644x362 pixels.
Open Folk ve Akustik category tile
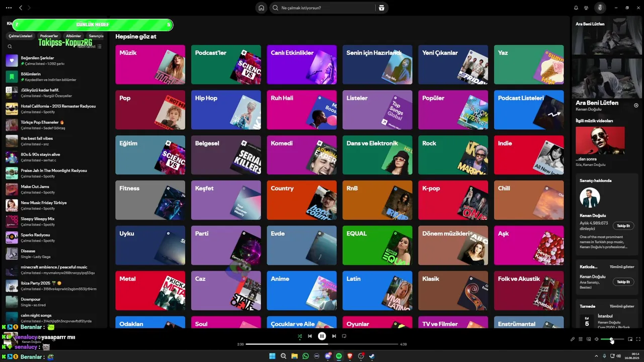[529, 291]
